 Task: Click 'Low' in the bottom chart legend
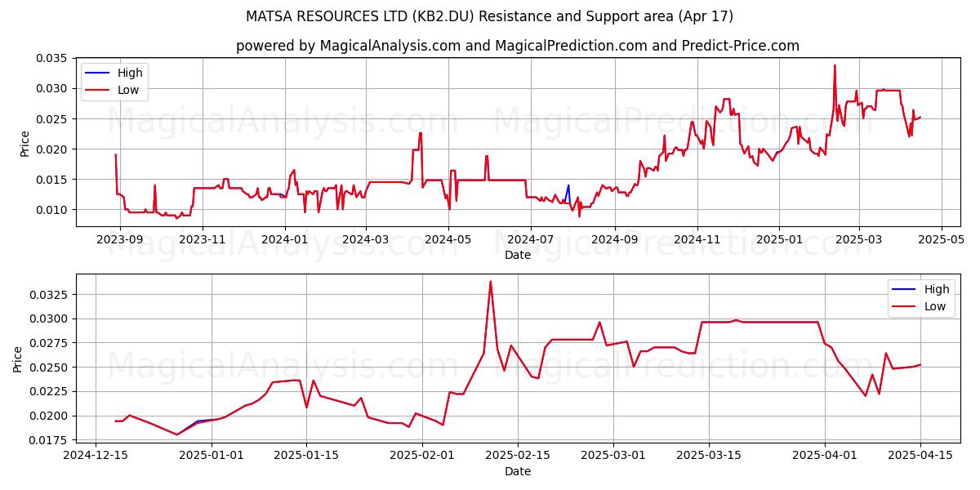coord(935,306)
